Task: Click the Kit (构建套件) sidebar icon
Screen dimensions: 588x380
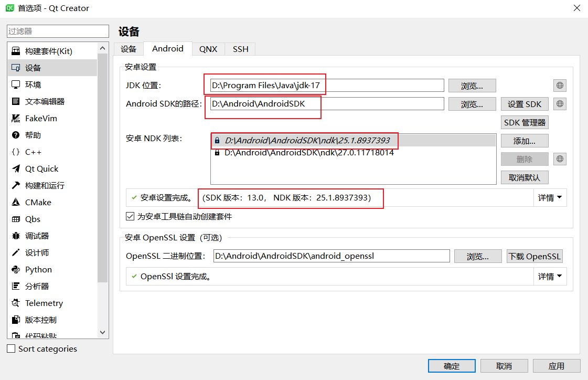Action: pyautogui.click(x=16, y=51)
